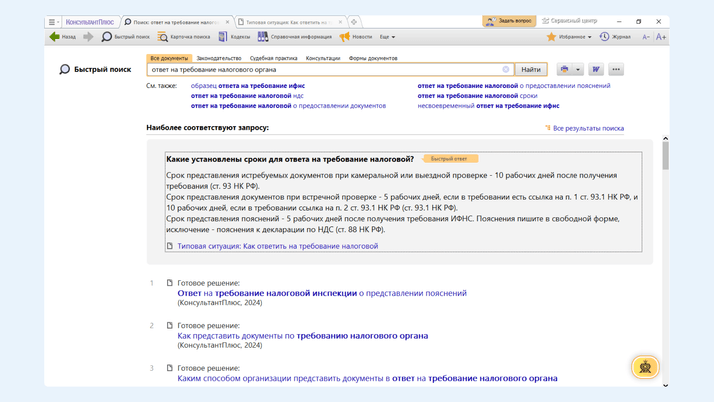Viewport: 714px width, 402px height.
Task: Click the print icon button
Action: [564, 69]
